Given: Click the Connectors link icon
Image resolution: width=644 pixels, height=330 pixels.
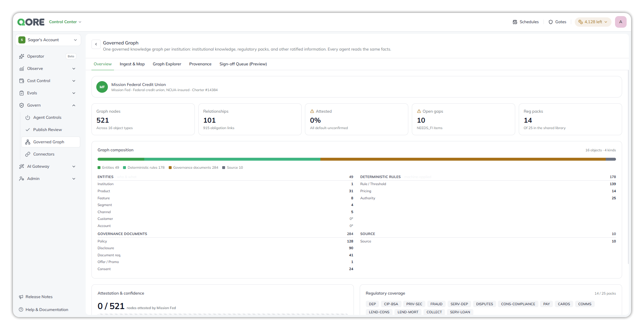Looking at the screenshot, I should click(28, 154).
